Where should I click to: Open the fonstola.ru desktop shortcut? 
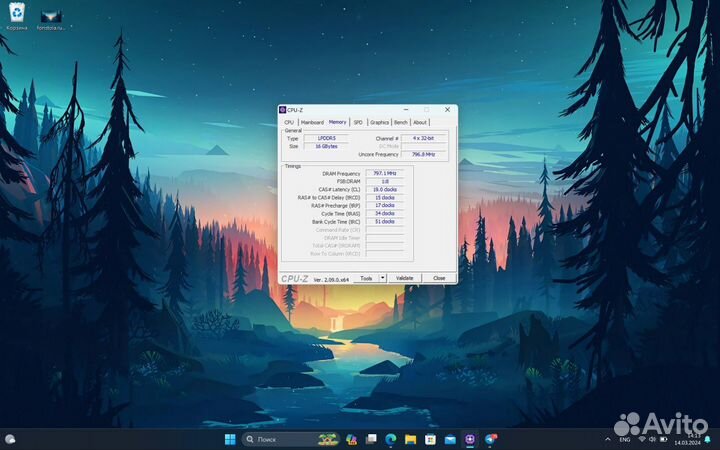tap(51, 19)
